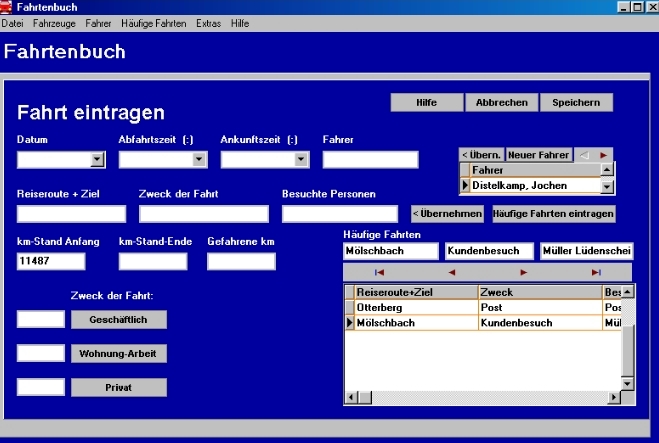Click the Reiseroute + Ziel input field
Screen dimensions: 659x443
tap(71, 213)
